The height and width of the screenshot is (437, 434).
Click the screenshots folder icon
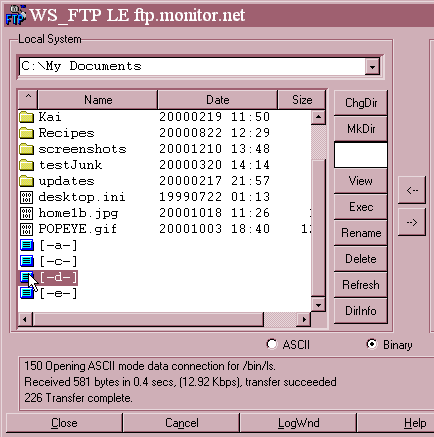click(x=26, y=149)
